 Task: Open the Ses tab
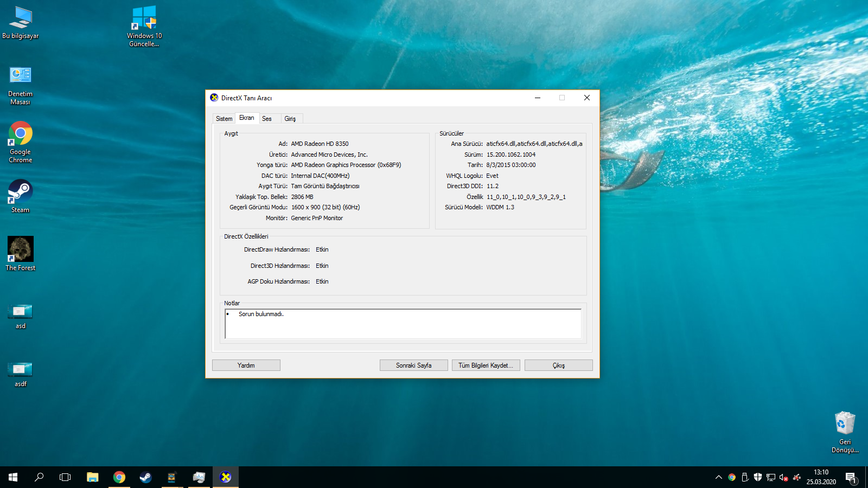[x=267, y=119]
